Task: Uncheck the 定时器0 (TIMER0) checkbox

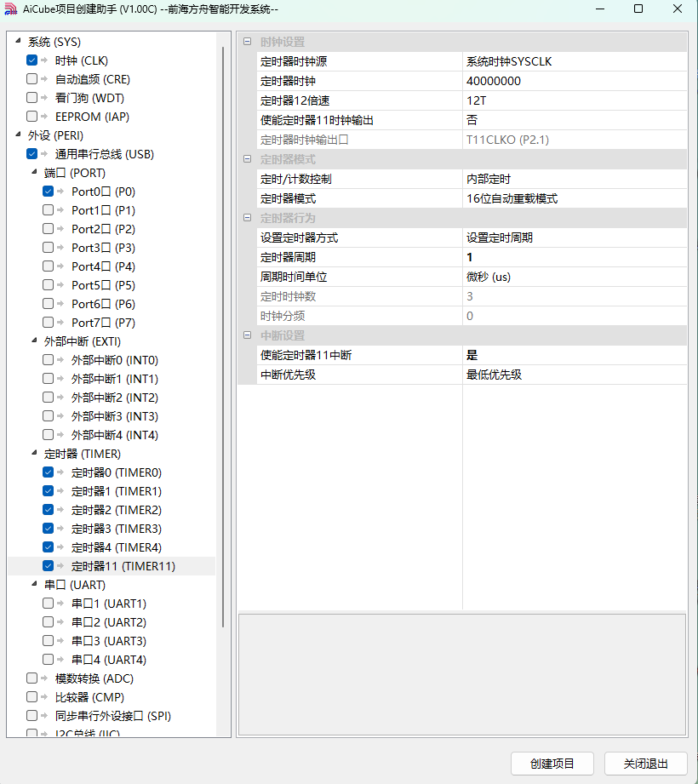Action: click(48, 472)
